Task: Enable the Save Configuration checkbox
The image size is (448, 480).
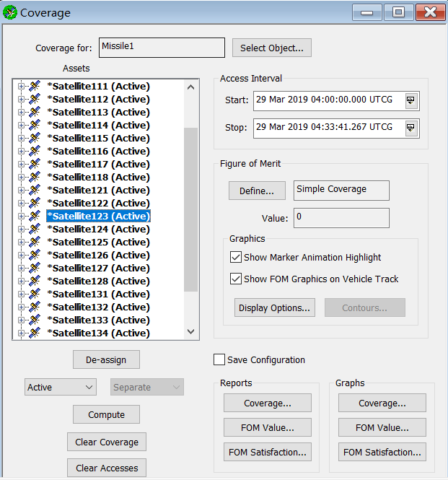Action: pos(219,359)
